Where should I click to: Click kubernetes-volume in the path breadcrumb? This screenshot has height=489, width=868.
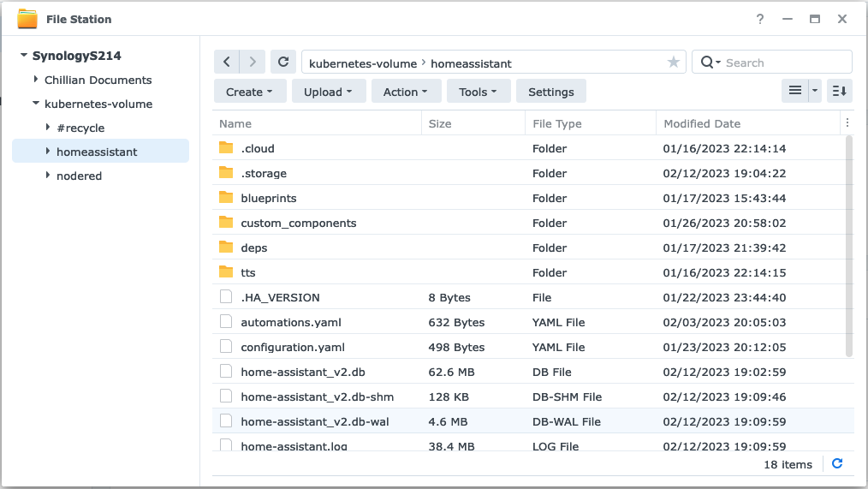pos(363,63)
